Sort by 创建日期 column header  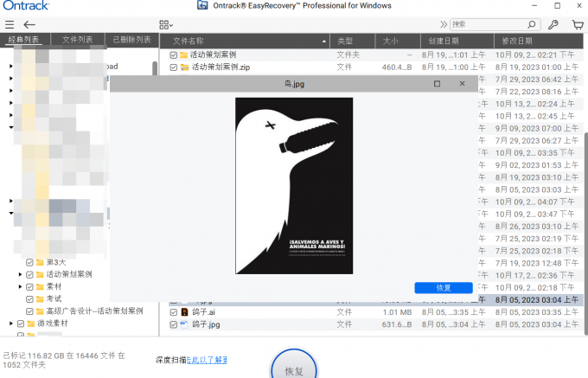(x=457, y=41)
